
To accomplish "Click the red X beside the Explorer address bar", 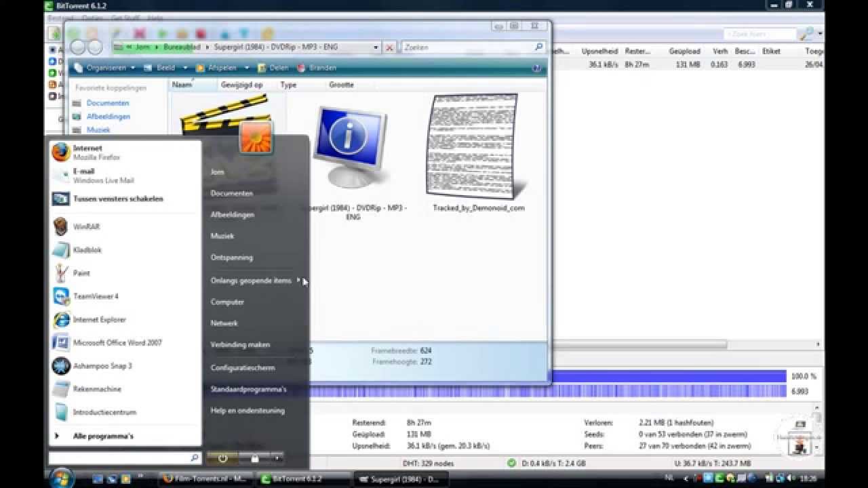I will point(389,47).
